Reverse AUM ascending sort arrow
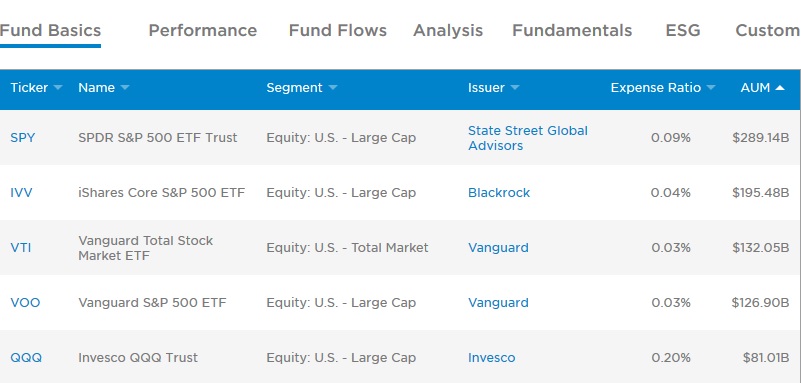Viewport: 801px width, 383px height. coord(780,88)
